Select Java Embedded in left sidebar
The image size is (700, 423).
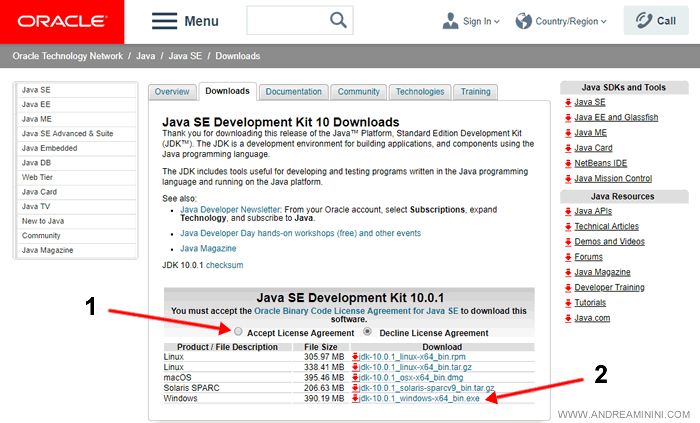(50, 147)
